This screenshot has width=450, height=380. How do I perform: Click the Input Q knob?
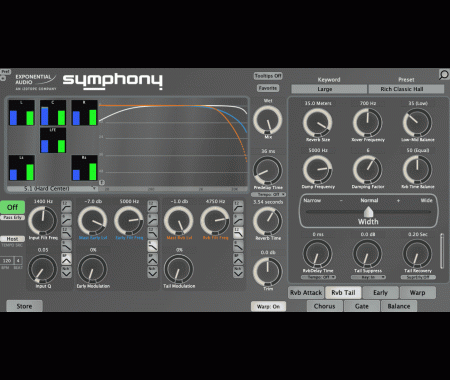(43, 269)
